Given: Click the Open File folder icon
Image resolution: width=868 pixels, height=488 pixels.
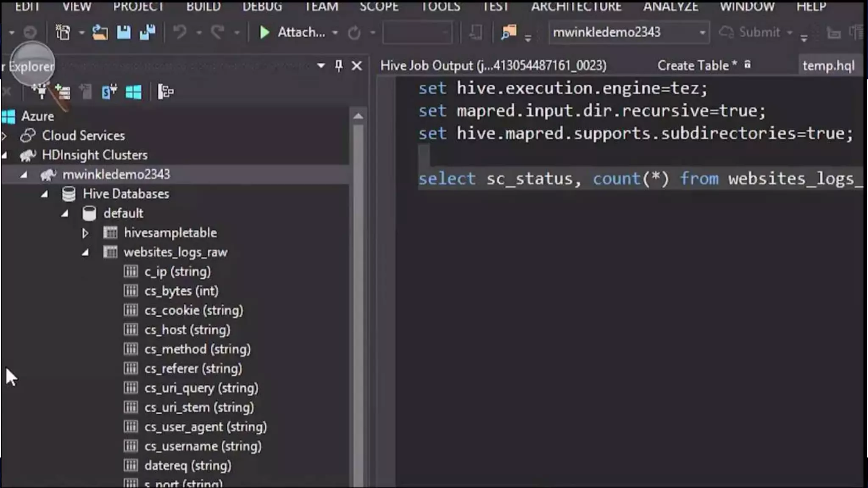Looking at the screenshot, I should pyautogui.click(x=100, y=32).
